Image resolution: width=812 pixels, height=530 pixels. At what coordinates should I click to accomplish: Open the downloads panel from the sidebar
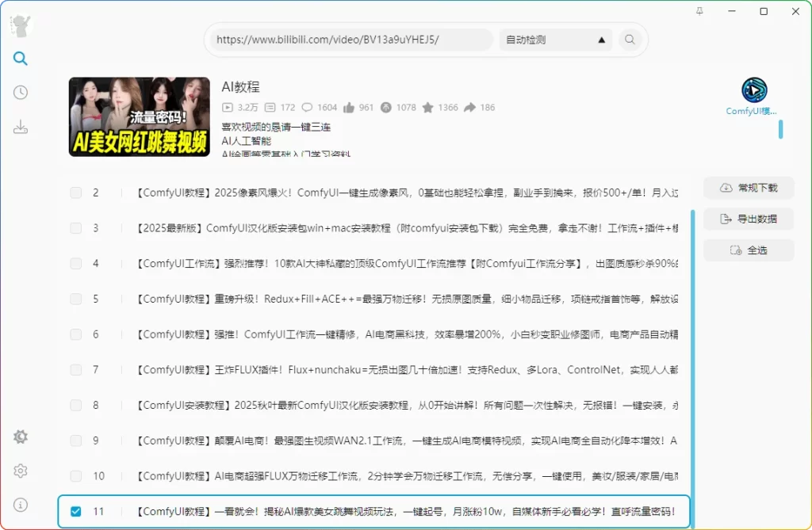[x=20, y=126]
